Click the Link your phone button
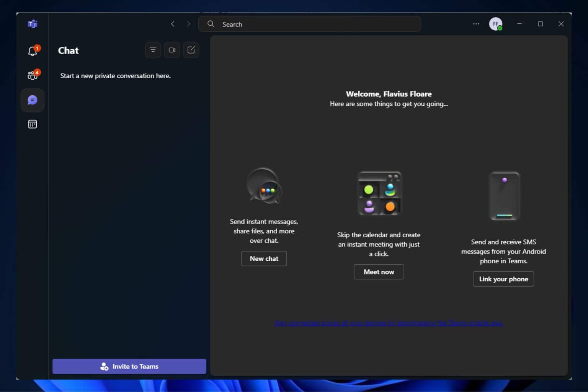 (x=503, y=279)
